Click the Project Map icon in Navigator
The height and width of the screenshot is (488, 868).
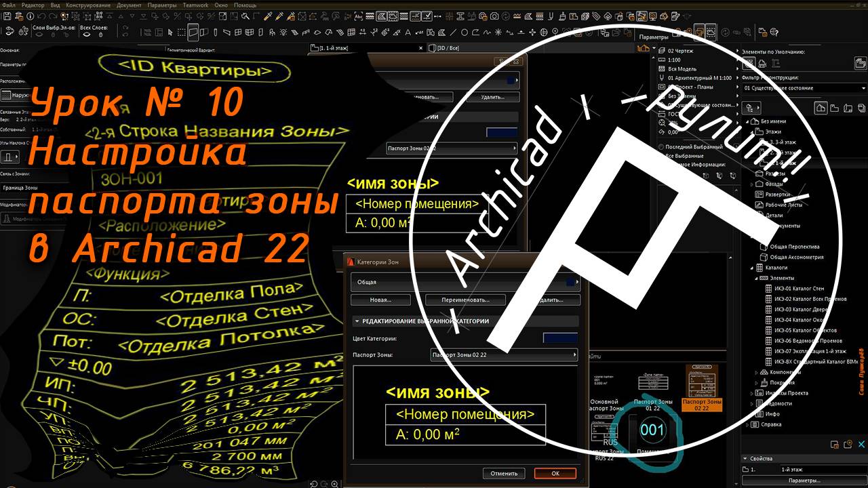click(821, 108)
